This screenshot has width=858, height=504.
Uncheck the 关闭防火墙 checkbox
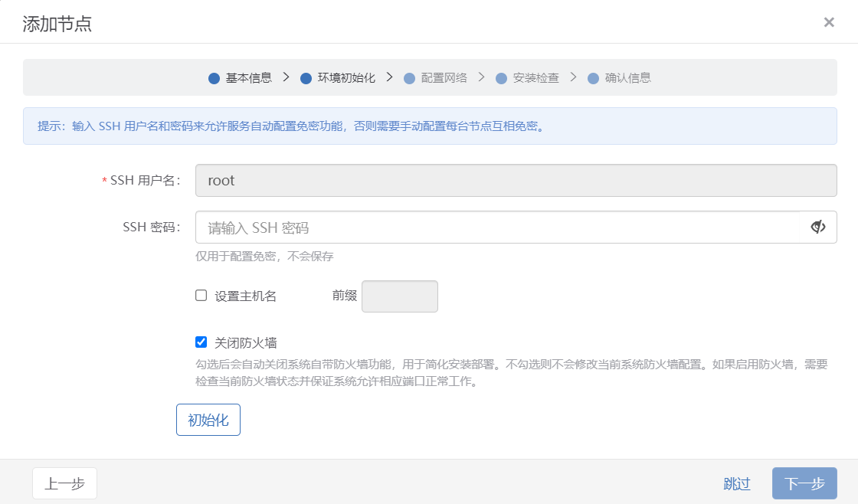tap(201, 342)
